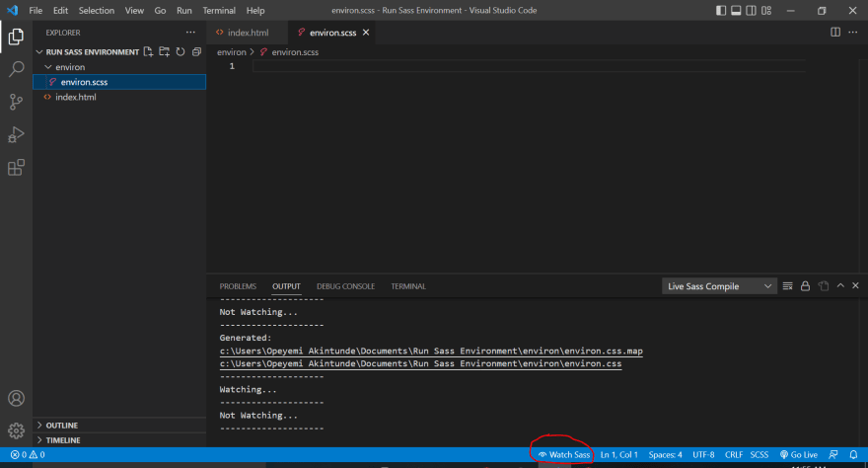868x468 pixels.
Task: Toggle primary side bar visibility
Action: tap(721, 11)
